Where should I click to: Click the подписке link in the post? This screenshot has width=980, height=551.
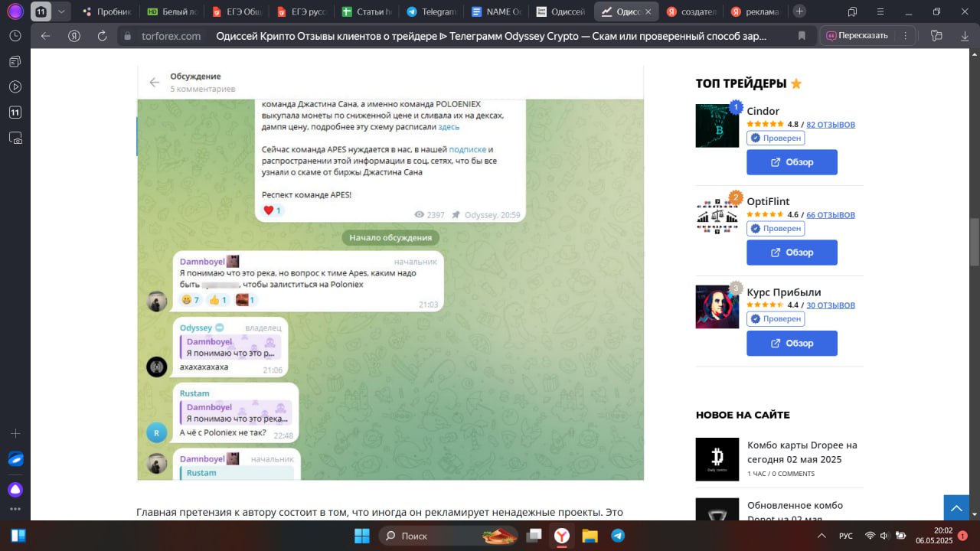point(467,149)
